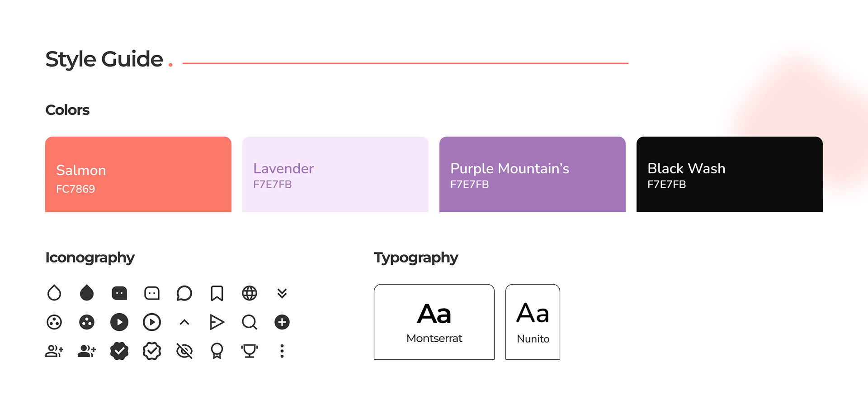Click the round speech bubble icon
The height and width of the screenshot is (405, 868).
click(184, 293)
